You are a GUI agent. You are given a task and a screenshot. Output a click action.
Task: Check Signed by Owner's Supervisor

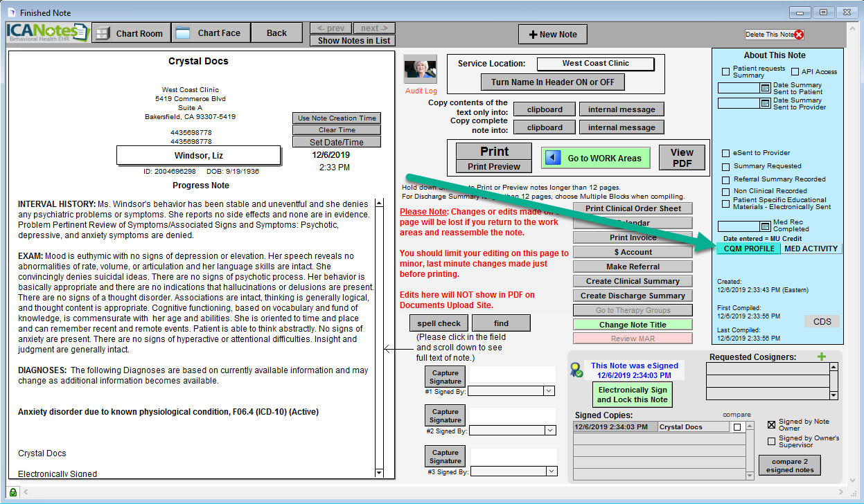tap(772, 442)
